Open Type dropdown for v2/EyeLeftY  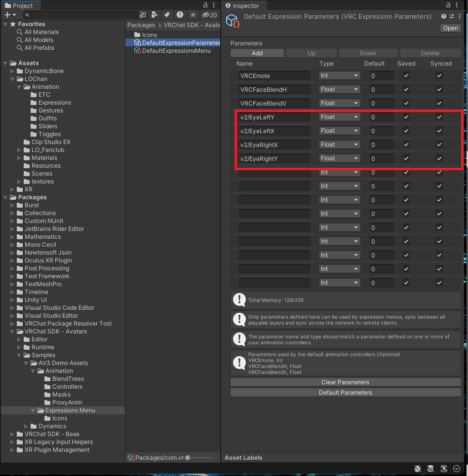(340, 117)
